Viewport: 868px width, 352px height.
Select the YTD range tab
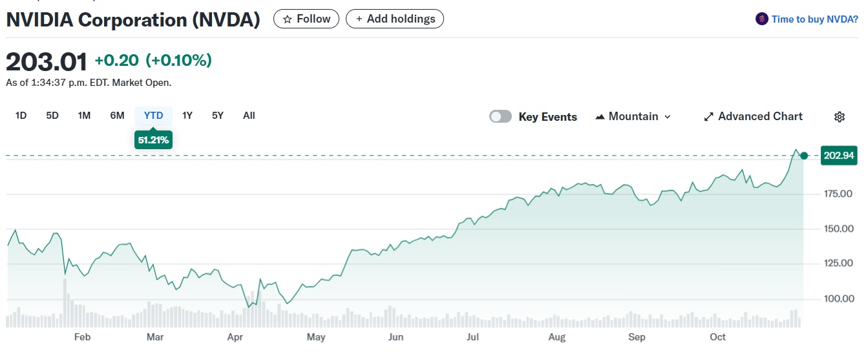point(153,116)
